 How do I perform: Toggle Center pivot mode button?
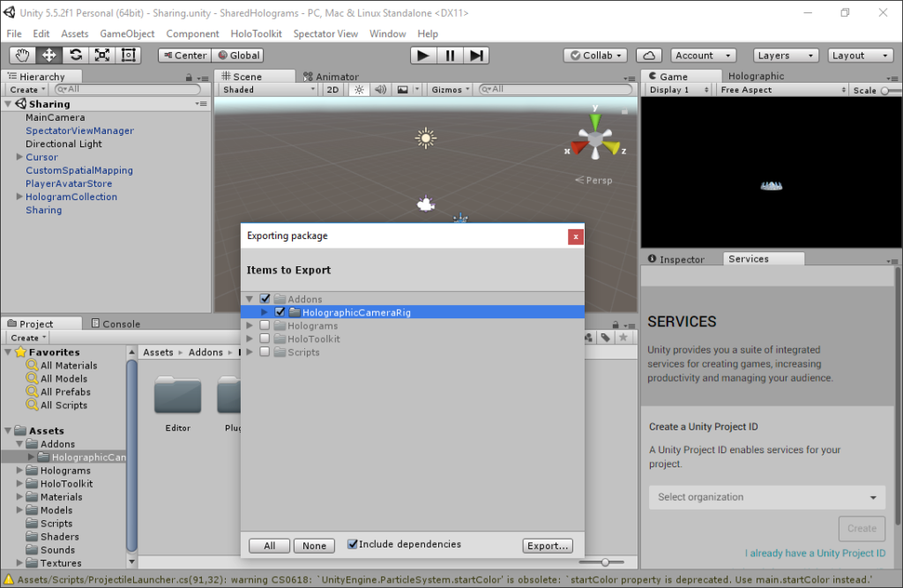[x=184, y=56]
